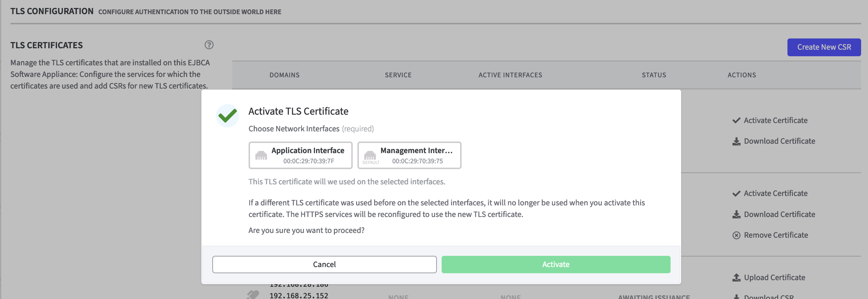Click the icon left of 192.168.25.152
Screen dimensions: 868x299
[253, 295]
